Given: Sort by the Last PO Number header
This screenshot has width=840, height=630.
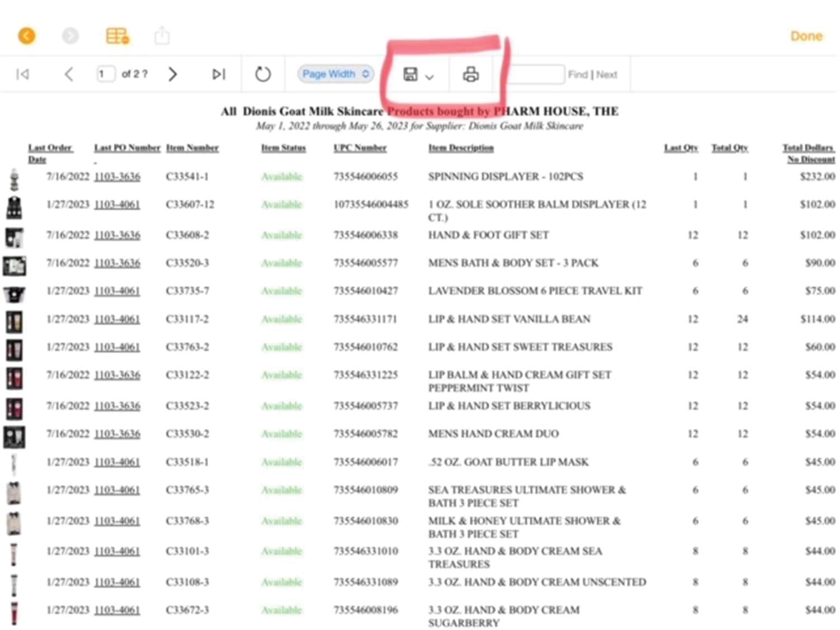Looking at the screenshot, I should [127, 148].
